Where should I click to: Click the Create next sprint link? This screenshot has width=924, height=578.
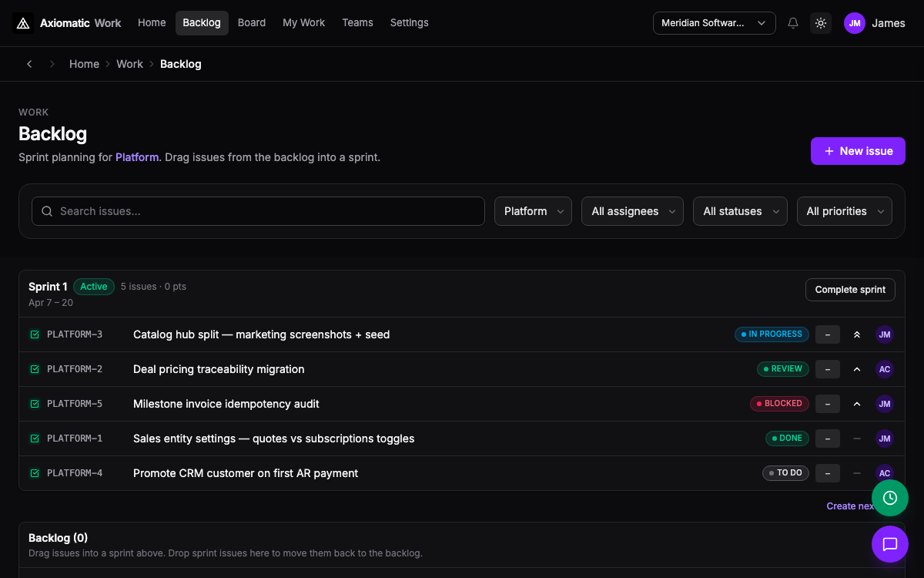pyautogui.click(x=850, y=506)
